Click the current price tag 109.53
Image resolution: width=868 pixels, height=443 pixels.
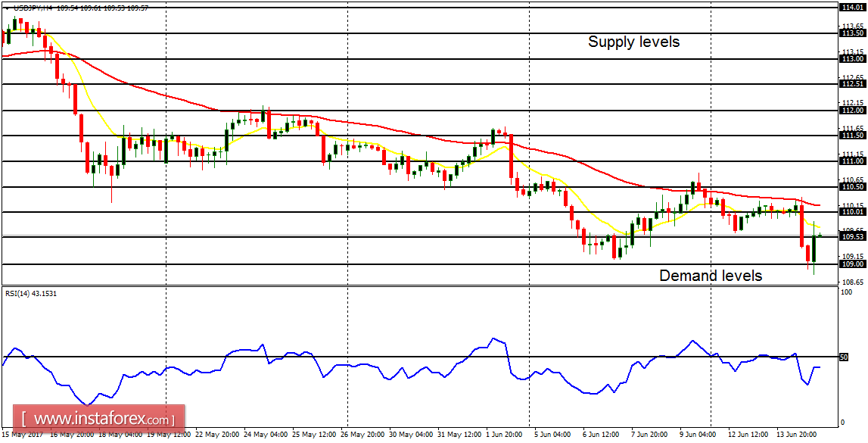tap(852, 237)
